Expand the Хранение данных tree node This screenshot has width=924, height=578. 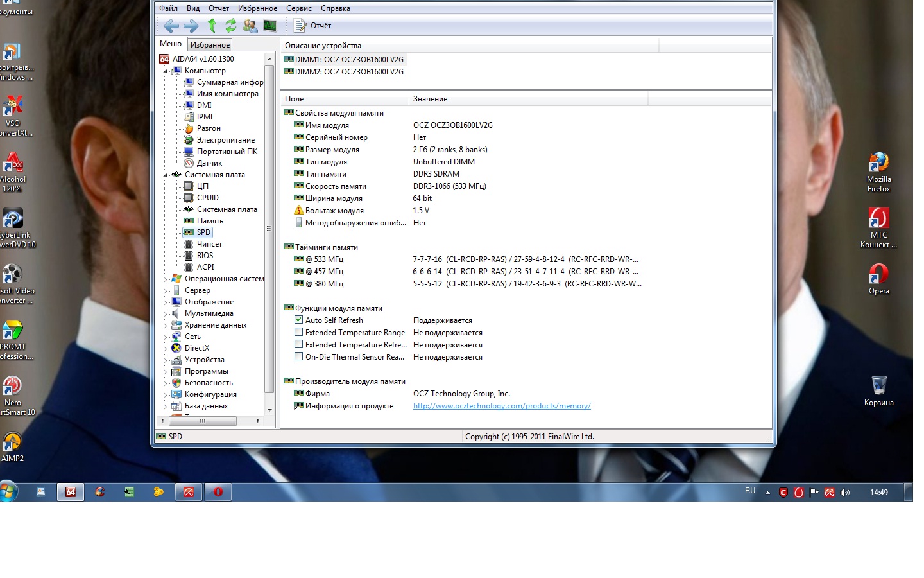point(165,326)
